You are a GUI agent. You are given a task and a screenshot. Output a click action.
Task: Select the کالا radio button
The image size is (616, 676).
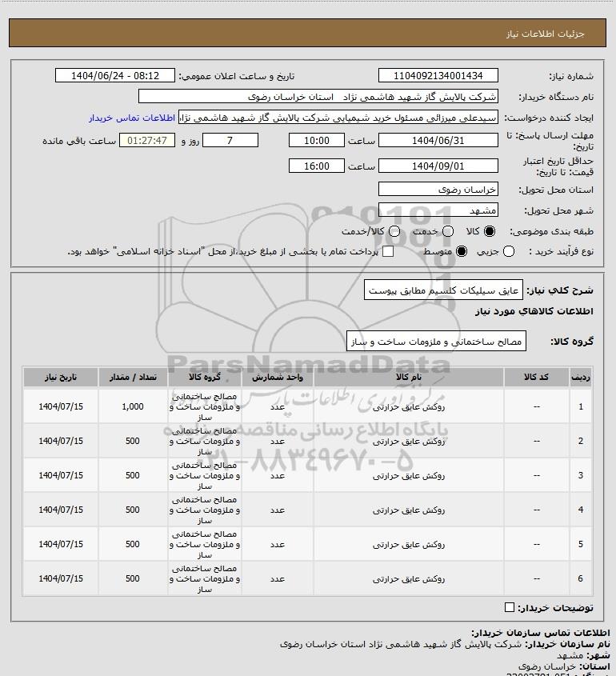490,231
